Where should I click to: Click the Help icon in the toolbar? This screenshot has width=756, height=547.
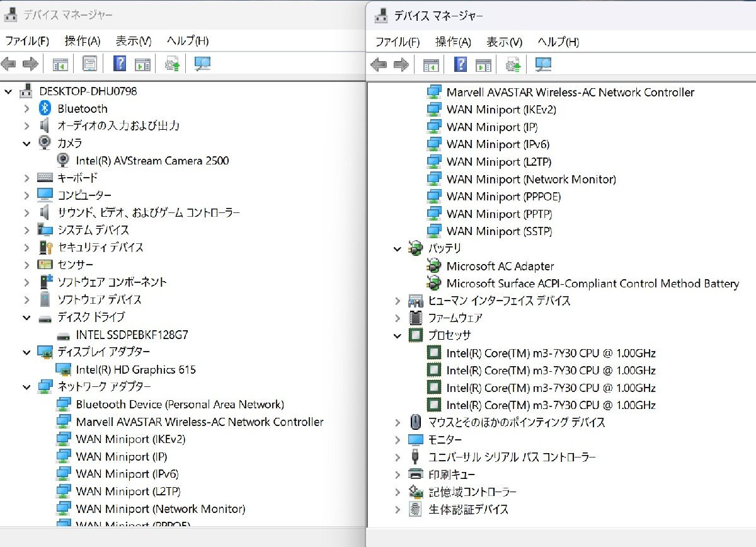(120, 63)
